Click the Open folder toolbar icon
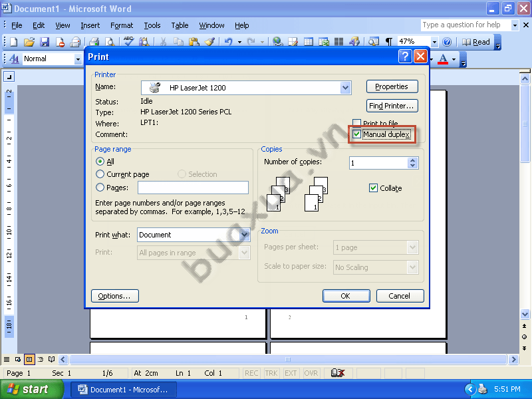The image size is (532, 399). 29,42
